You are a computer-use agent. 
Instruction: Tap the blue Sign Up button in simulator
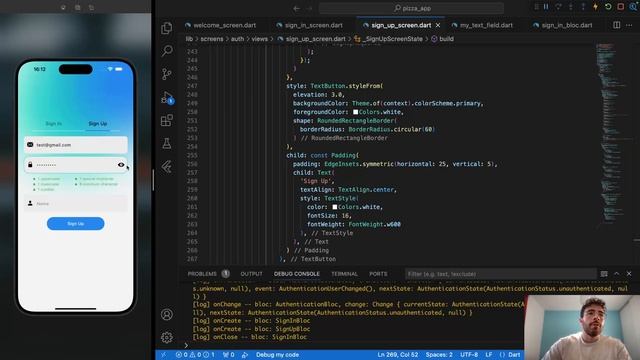click(x=76, y=224)
